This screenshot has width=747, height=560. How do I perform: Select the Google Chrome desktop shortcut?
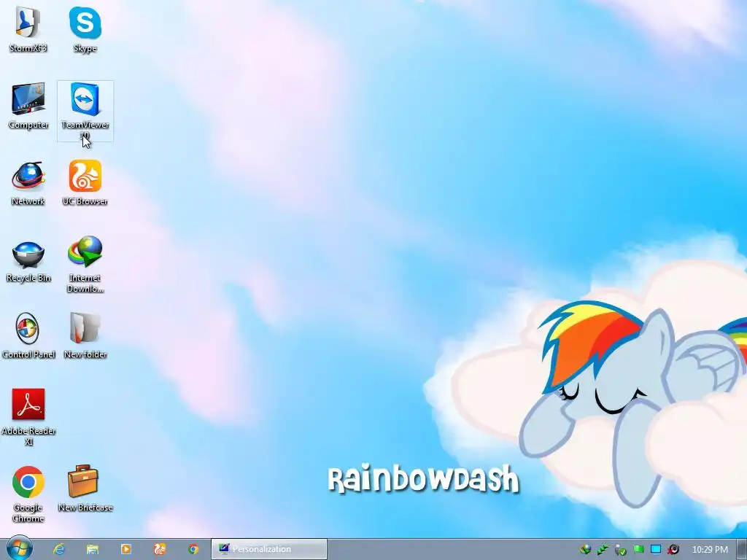tap(28, 494)
